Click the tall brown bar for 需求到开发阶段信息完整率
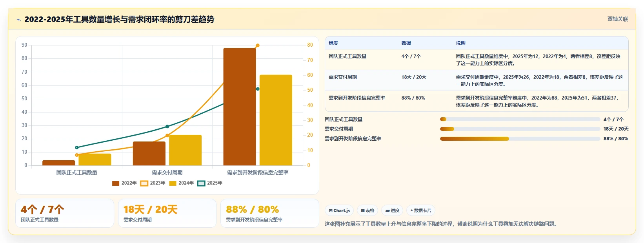Image resolution: width=644 pixels, height=243 pixels. 240,107
